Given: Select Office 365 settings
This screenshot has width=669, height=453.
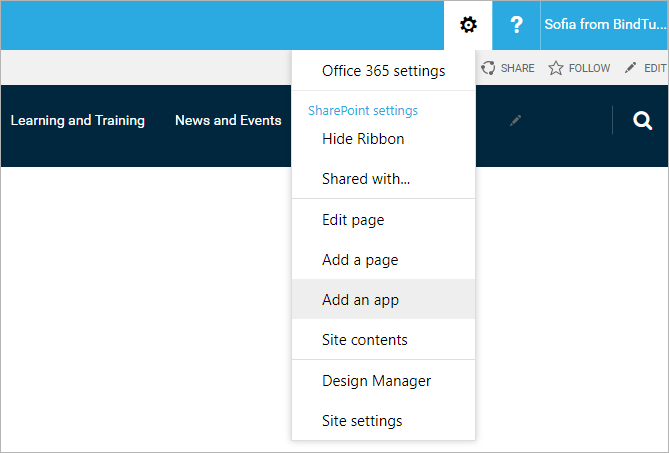Looking at the screenshot, I should pyautogui.click(x=384, y=71).
